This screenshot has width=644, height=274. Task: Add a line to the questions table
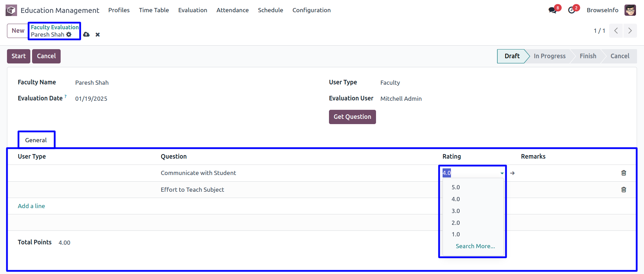tap(31, 206)
